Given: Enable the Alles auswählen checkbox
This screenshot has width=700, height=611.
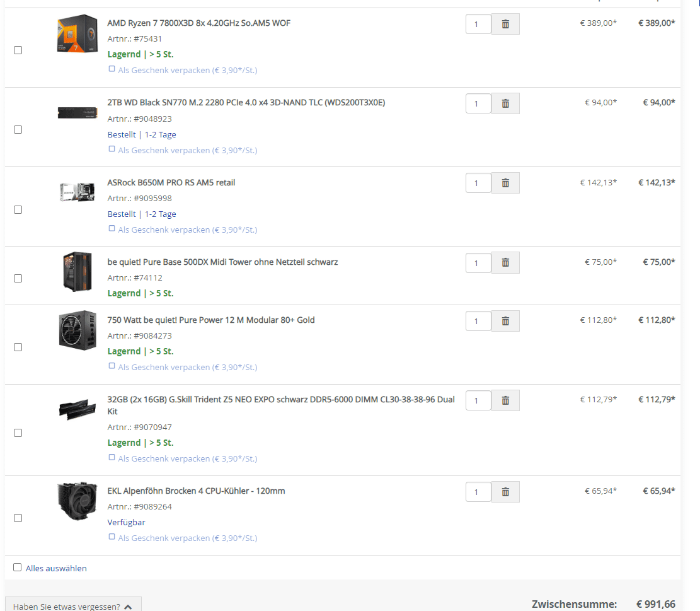Looking at the screenshot, I should point(18,567).
